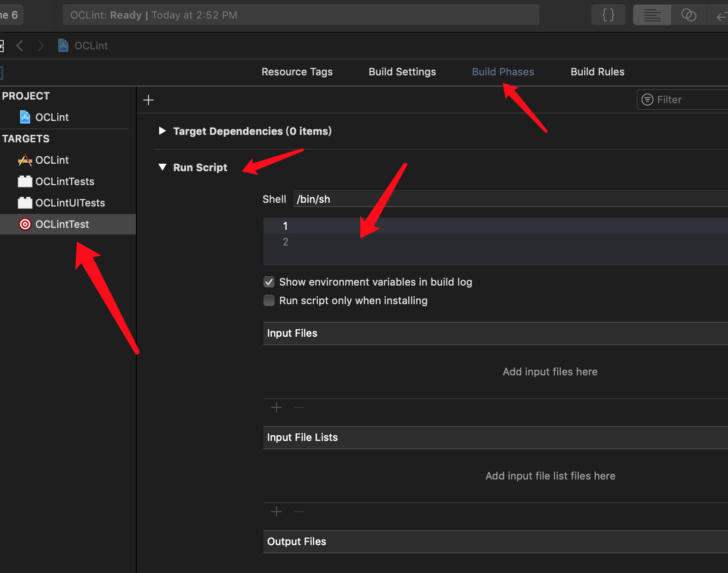Click the OCLintTest aggregate target icon
This screenshot has height=573, width=728.
[25, 224]
